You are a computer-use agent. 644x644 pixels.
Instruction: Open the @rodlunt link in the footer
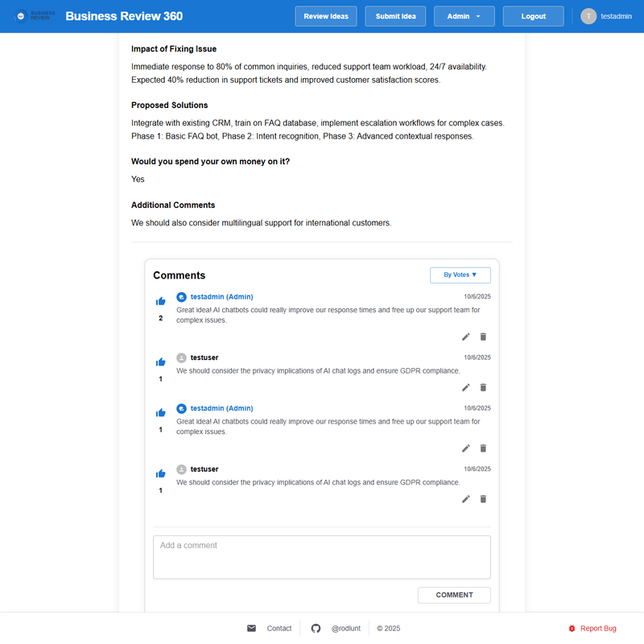click(x=346, y=628)
